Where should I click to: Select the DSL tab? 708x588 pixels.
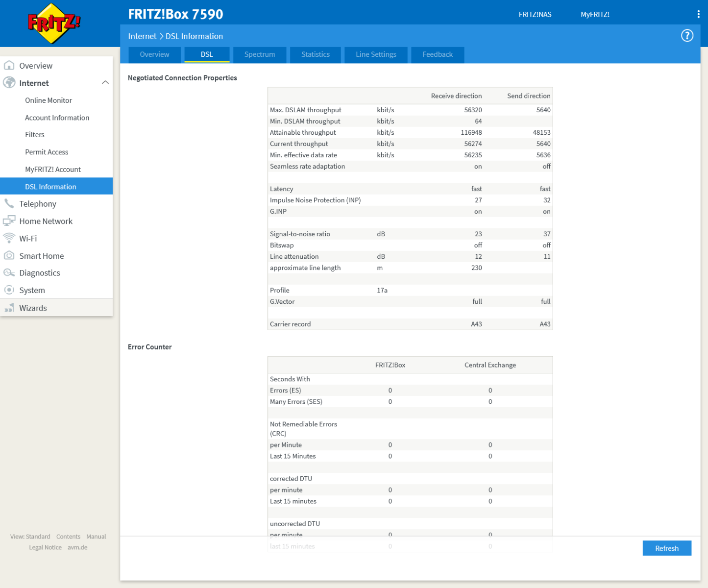point(207,54)
